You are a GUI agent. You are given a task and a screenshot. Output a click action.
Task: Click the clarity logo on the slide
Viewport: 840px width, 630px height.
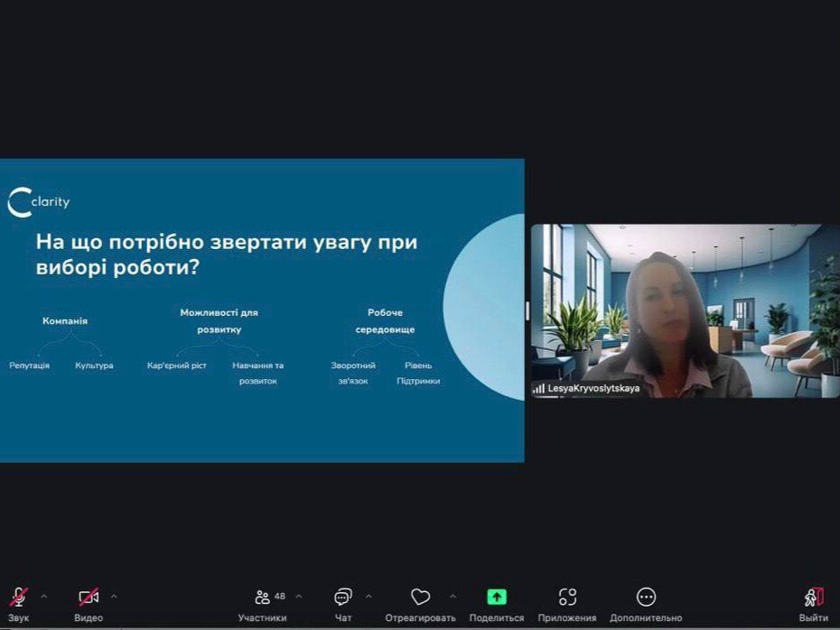(x=39, y=202)
